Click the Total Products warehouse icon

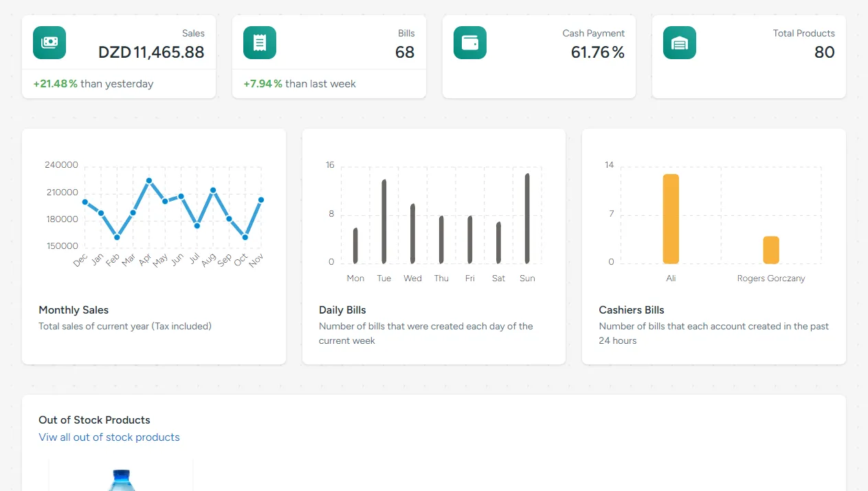coord(680,43)
